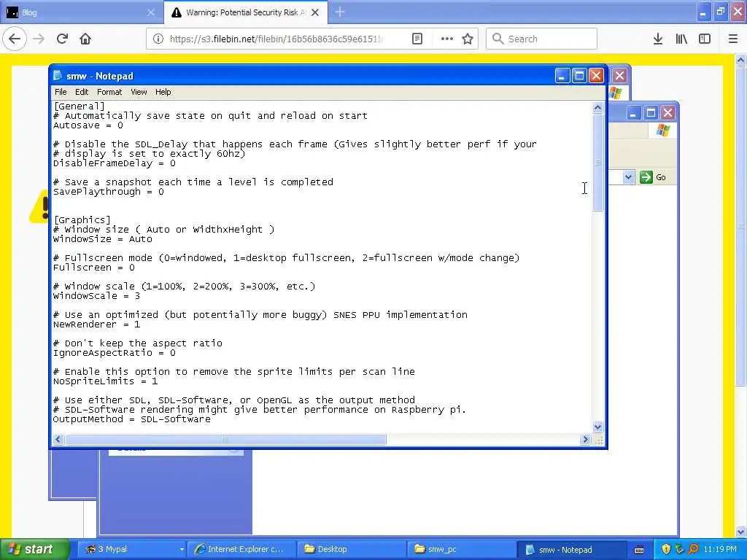Click the Notepad vertical scroll thumb
This screenshot has height=560, width=747.
point(598,163)
